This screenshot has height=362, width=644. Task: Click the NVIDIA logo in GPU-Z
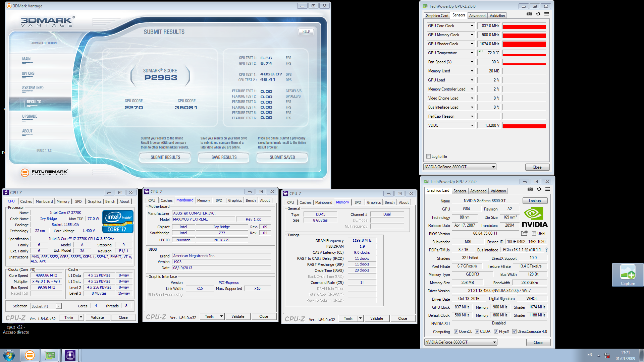tap(535, 217)
